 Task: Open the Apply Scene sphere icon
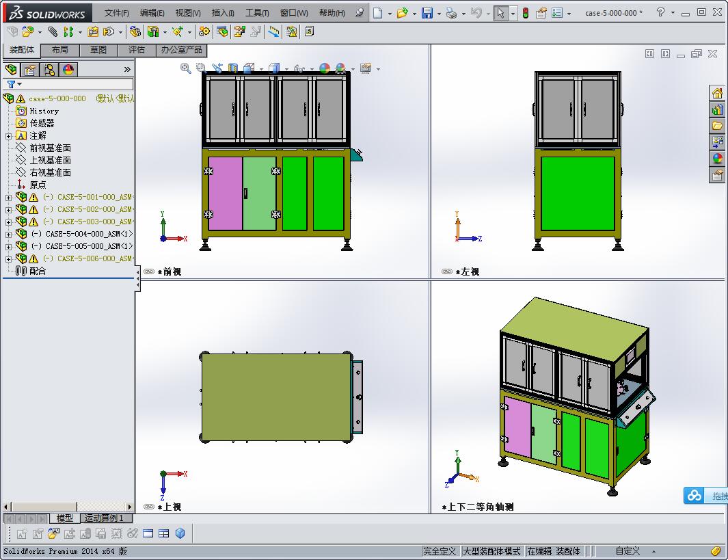point(339,68)
